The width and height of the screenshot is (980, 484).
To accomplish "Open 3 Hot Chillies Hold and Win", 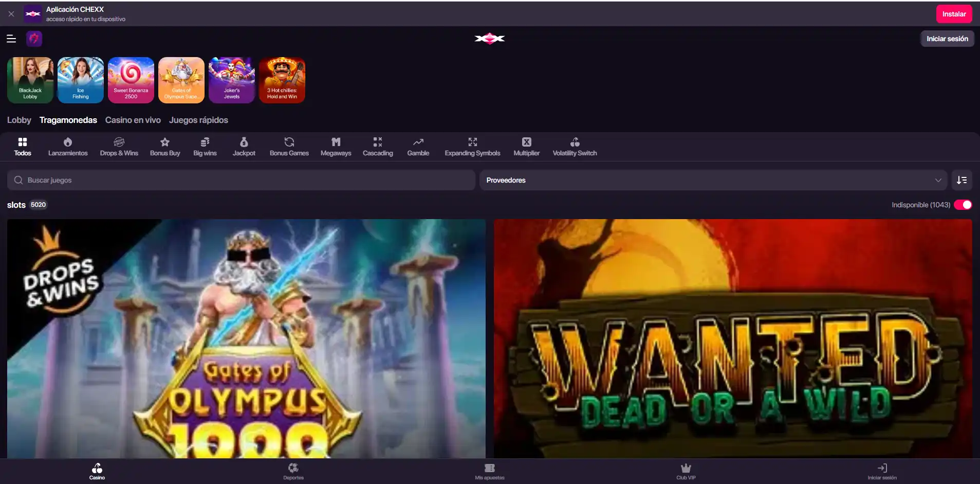I will [x=282, y=80].
